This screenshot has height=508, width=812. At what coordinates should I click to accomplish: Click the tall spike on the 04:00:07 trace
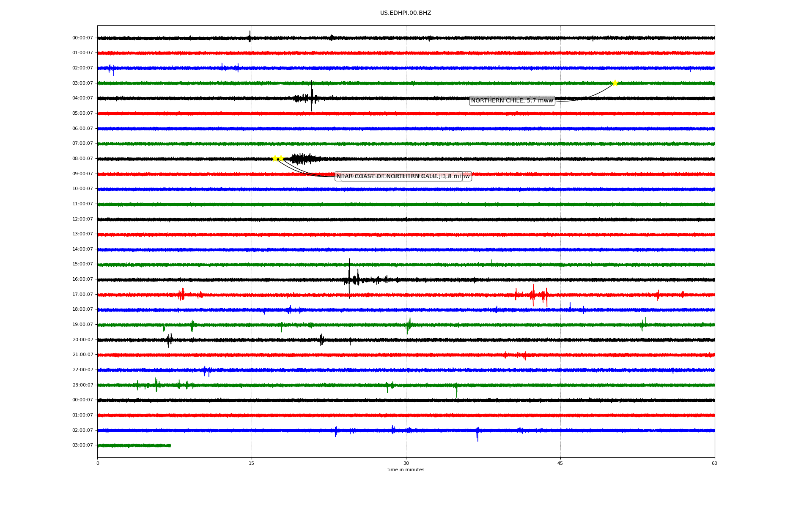[311, 96]
